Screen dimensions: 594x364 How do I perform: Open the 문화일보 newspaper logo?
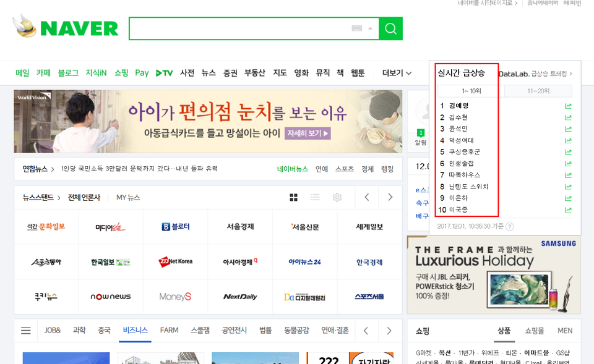(46, 227)
